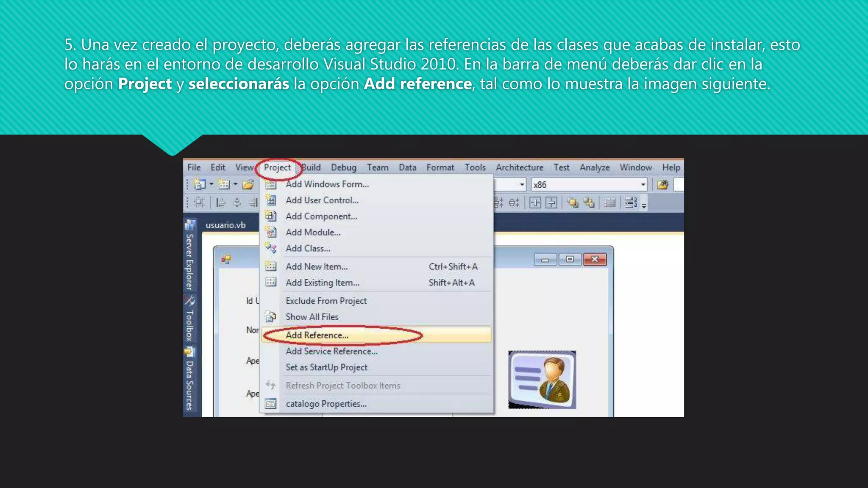Screen dimensions: 868x488
Task: Click the Find in Files toolbar icon
Action: click(662, 185)
